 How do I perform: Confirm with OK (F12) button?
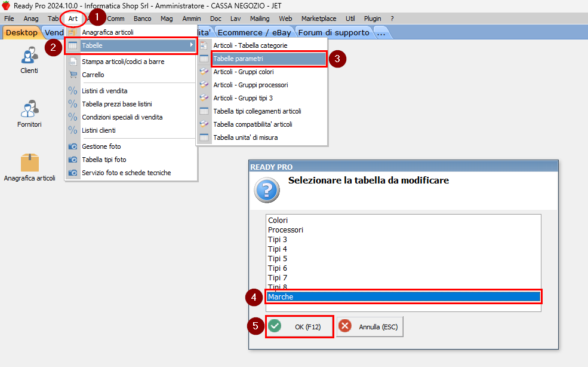coord(299,326)
